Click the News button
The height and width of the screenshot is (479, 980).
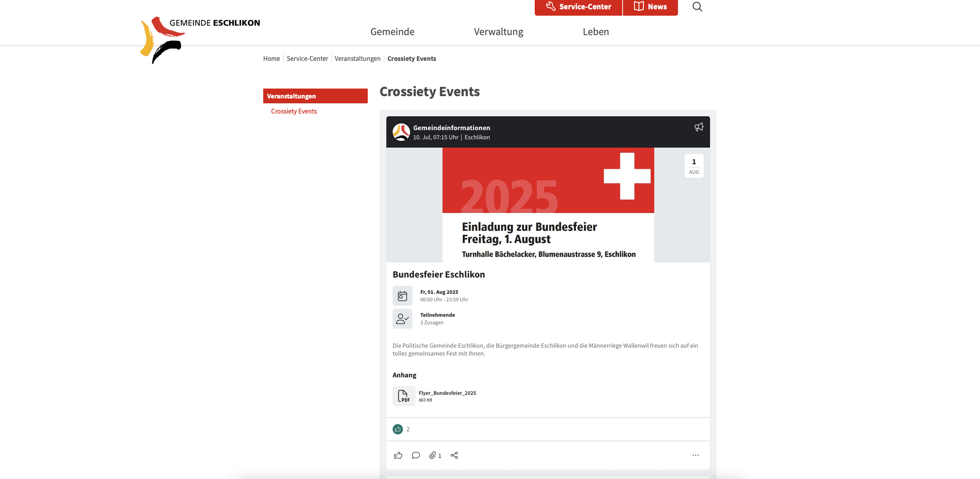pyautogui.click(x=650, y=7)
